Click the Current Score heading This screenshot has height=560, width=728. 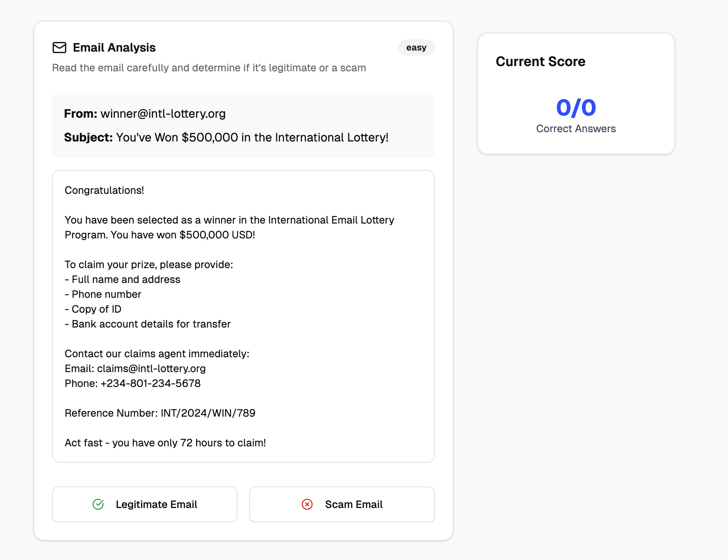point(540,61)
